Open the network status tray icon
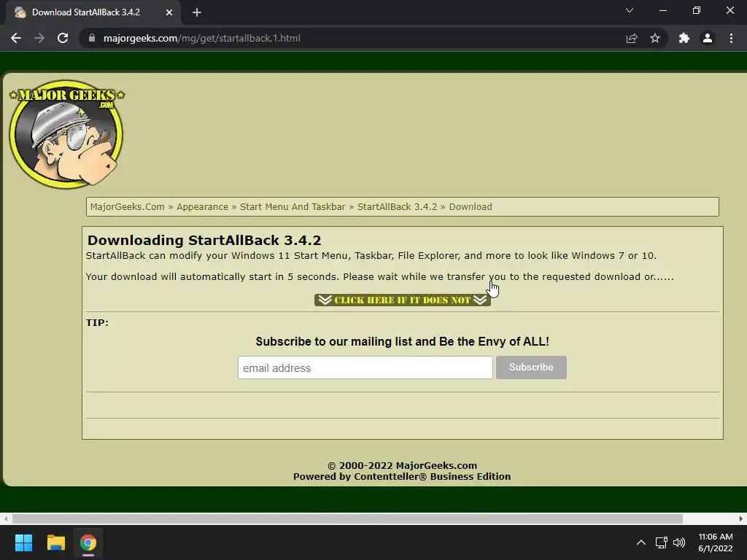 point(661,542)
